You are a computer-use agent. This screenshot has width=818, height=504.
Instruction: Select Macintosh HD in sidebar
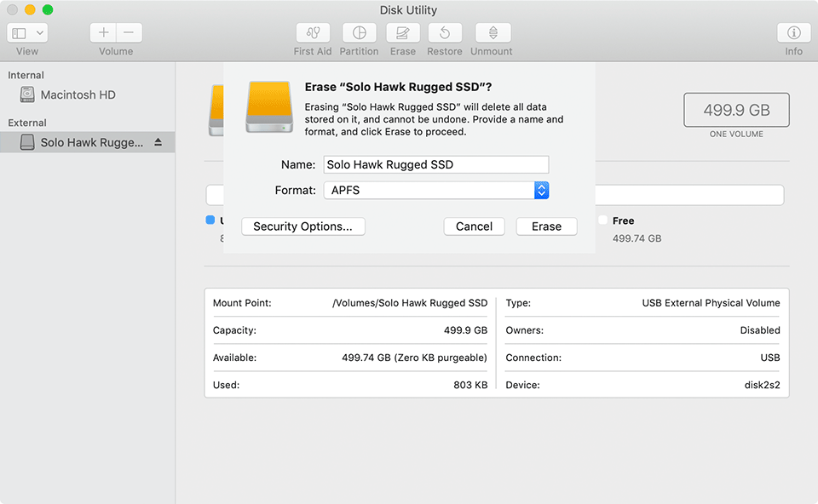click(78, 95)
